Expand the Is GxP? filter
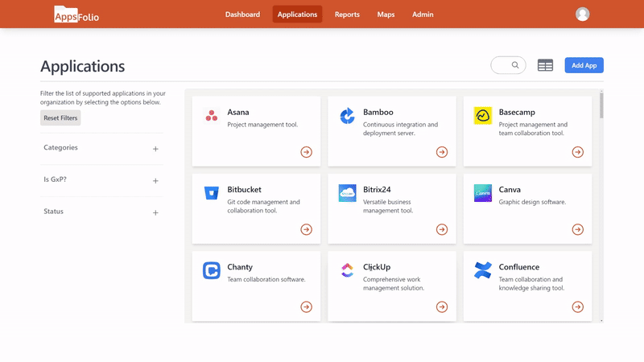 click(x=155, y=181)
